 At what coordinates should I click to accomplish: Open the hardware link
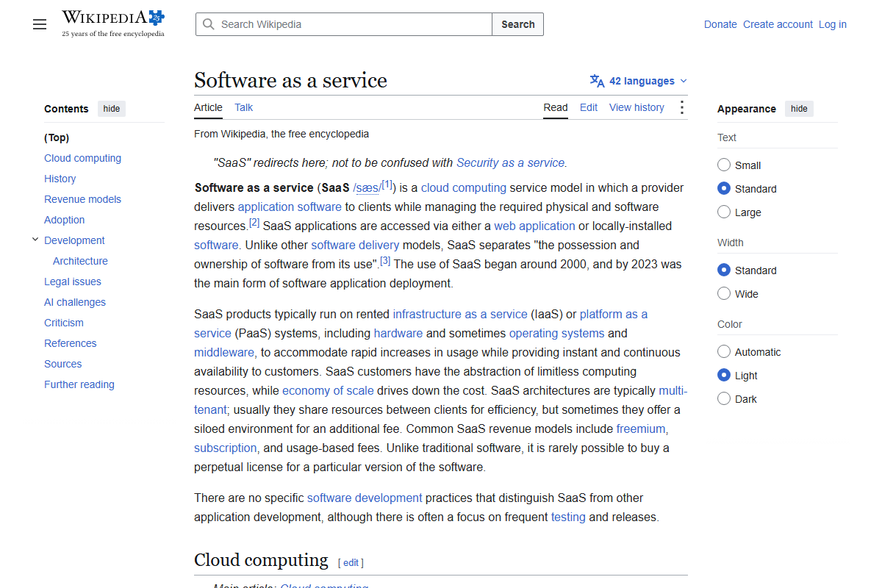pyautogui.click(x=398, y=333)
